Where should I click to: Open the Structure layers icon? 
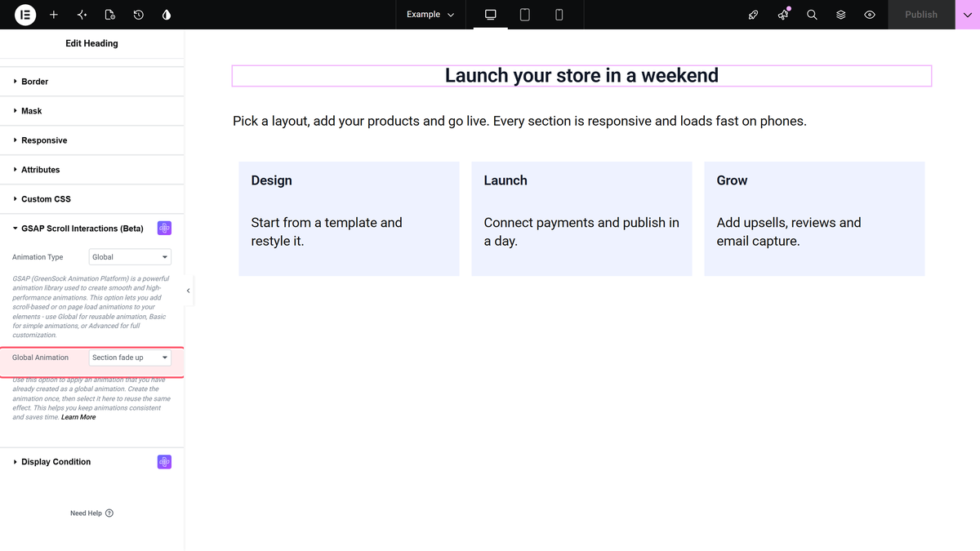pos(841,15)
